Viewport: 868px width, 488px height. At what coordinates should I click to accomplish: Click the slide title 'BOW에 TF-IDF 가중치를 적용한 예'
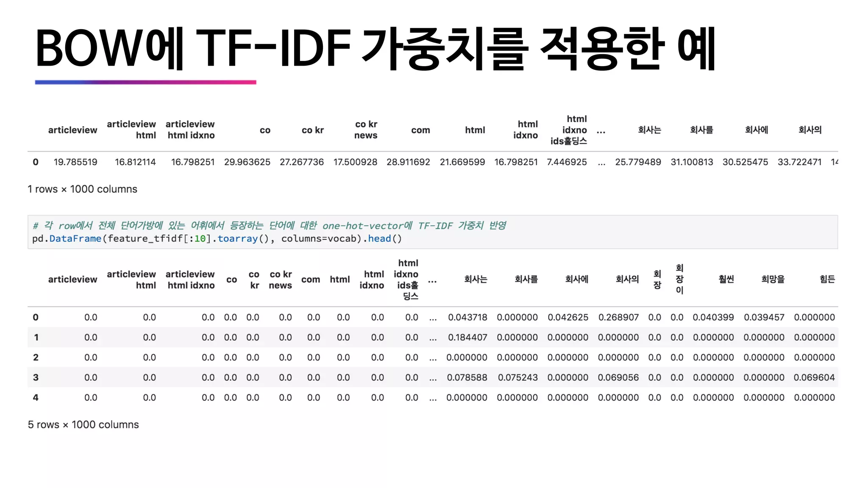tap(376, 48)
